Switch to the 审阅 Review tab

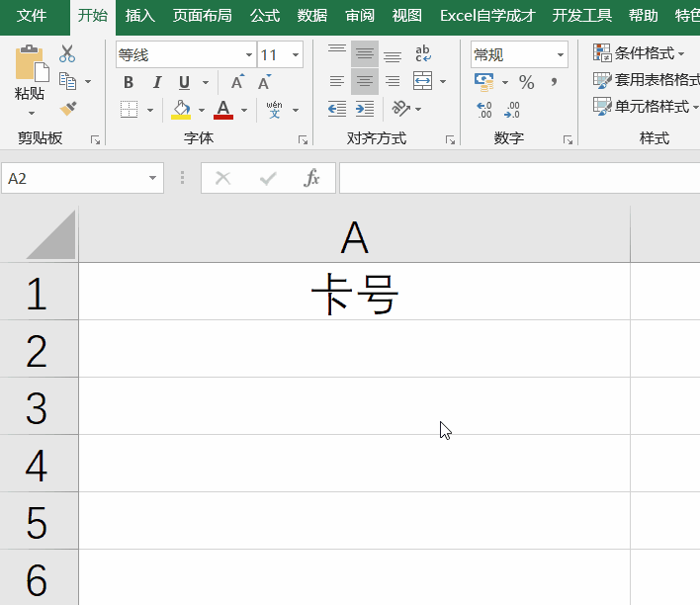coord(360,16)
